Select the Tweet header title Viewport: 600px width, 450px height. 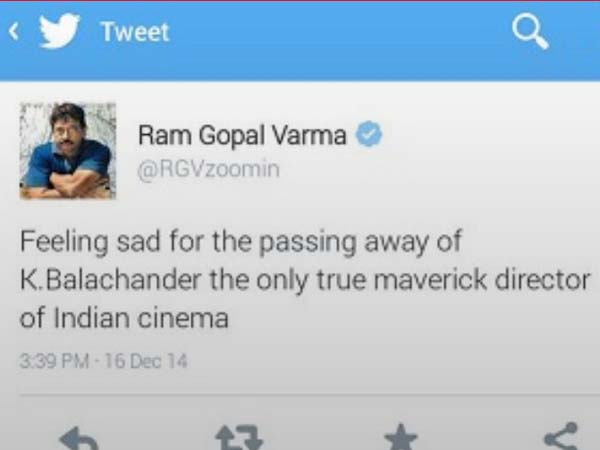tap(135, 32)
